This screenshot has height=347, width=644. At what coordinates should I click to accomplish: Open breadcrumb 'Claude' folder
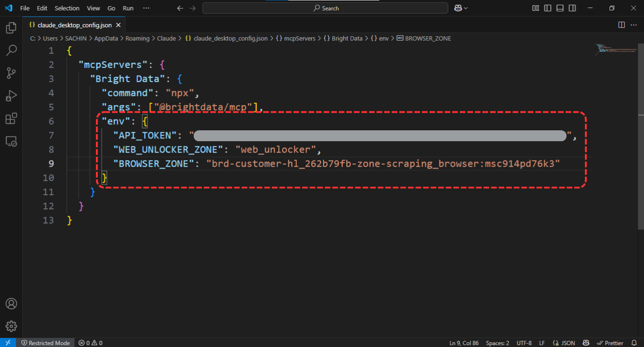pyautogui.click(x=166, y=38)
